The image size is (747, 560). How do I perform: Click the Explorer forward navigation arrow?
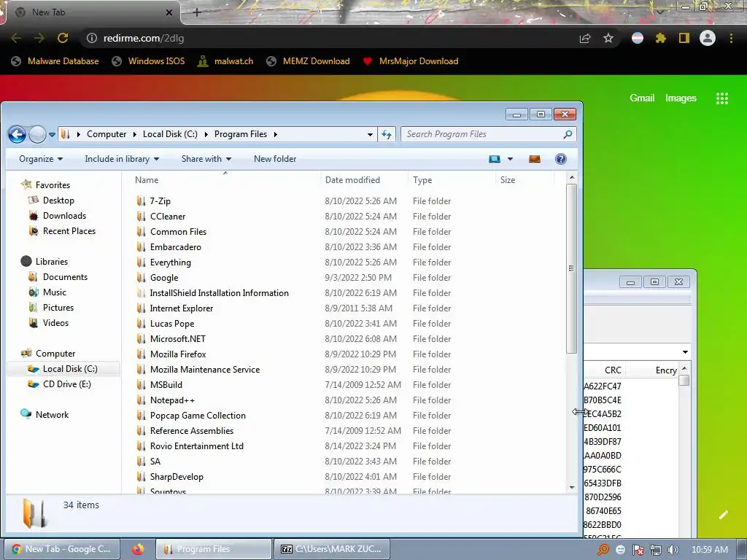click(37, 134)
